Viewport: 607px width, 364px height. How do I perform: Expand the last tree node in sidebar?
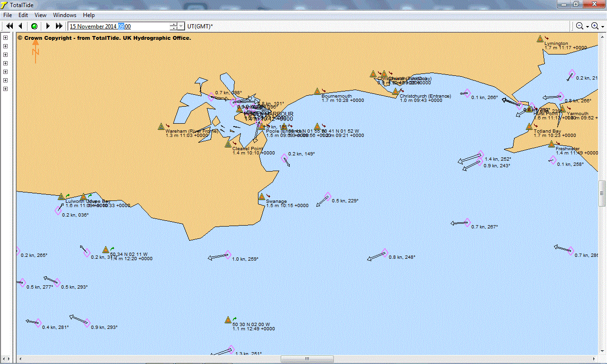pyautogui.click(x=6, y=89)
